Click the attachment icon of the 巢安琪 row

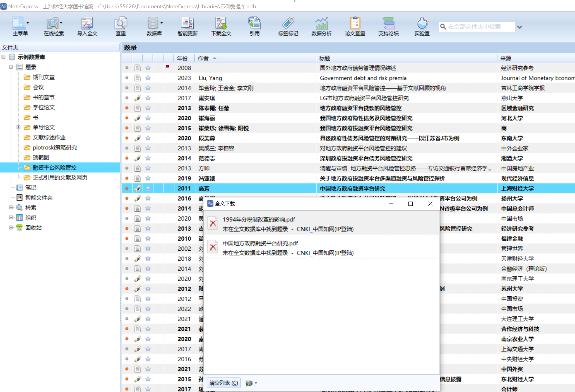pyautogui.click(x=137, y=98)
